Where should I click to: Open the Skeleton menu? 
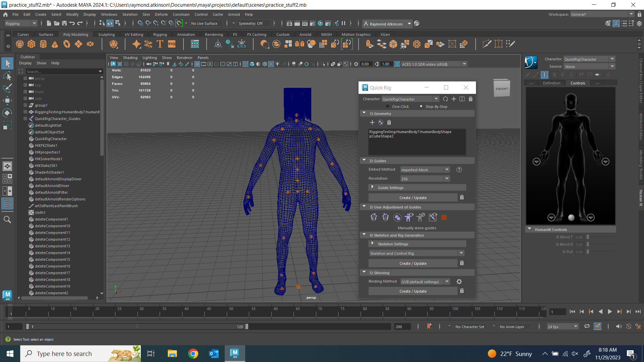[129, 14]
